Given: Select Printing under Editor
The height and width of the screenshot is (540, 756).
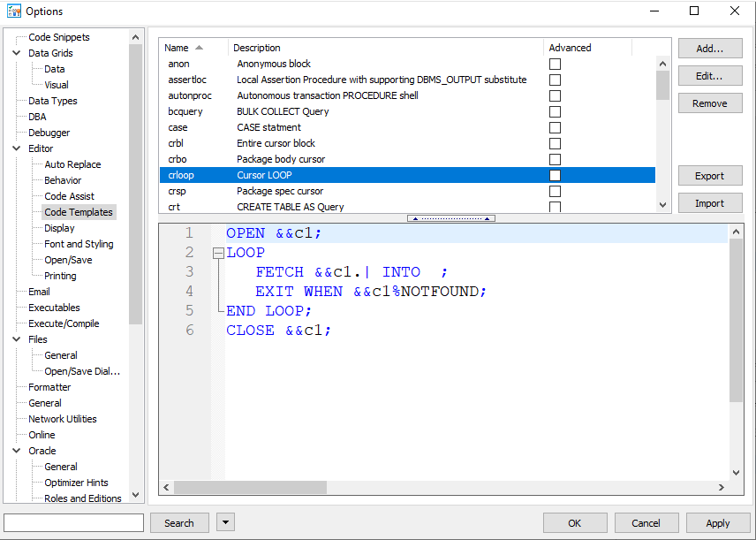Looking at the screenshot, I should pyautogui.click(x=60, y=276).
